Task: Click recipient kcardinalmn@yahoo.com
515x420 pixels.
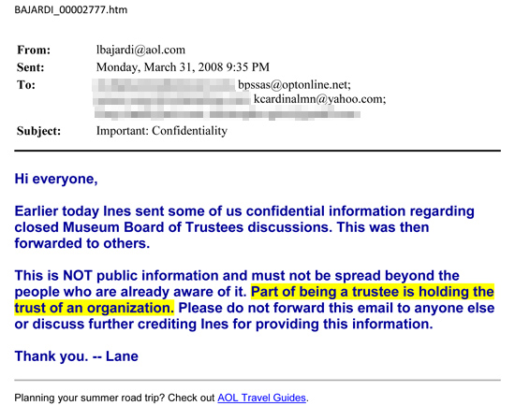Action: coord(320,99)
